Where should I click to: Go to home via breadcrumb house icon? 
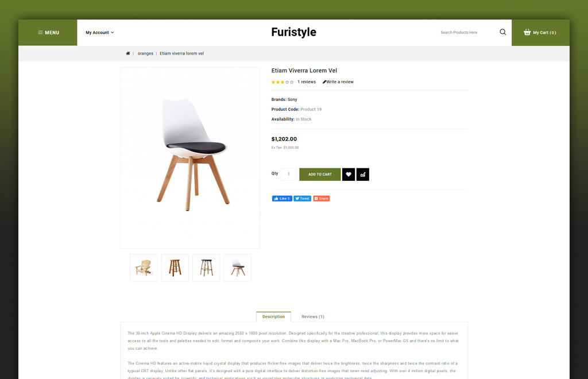[128, 53]
